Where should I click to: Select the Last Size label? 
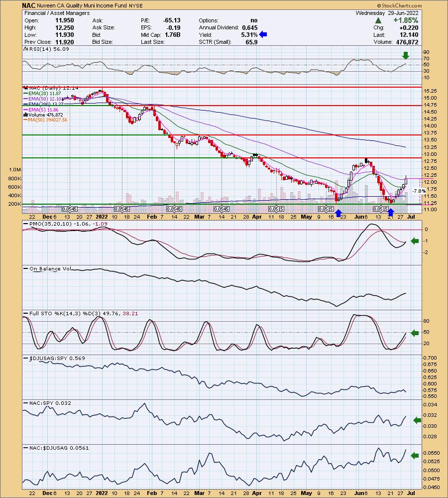153,42
